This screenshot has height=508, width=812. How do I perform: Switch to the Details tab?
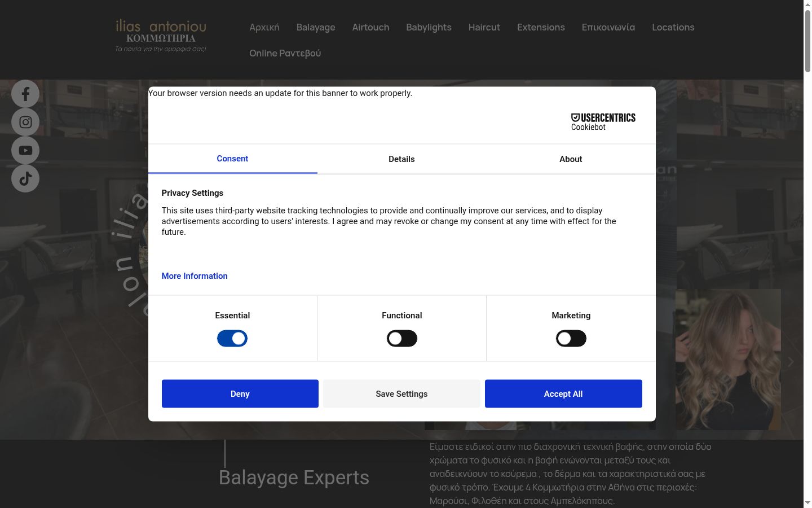click(x=401, y=159)
